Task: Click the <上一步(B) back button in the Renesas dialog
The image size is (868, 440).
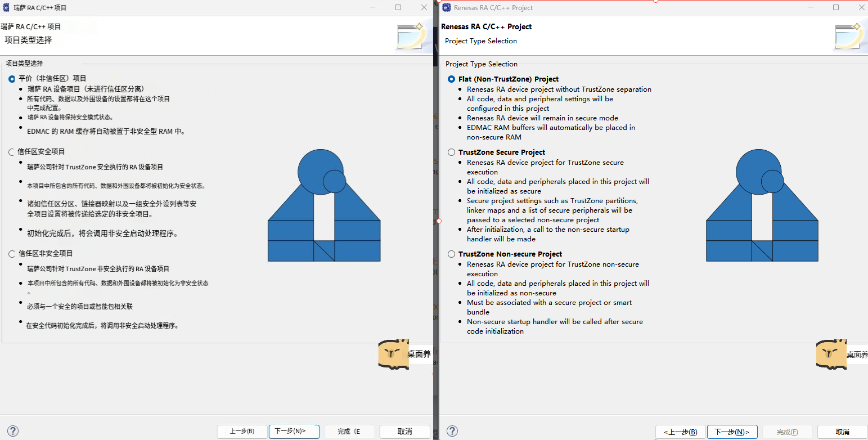Action: coord(680,432)
